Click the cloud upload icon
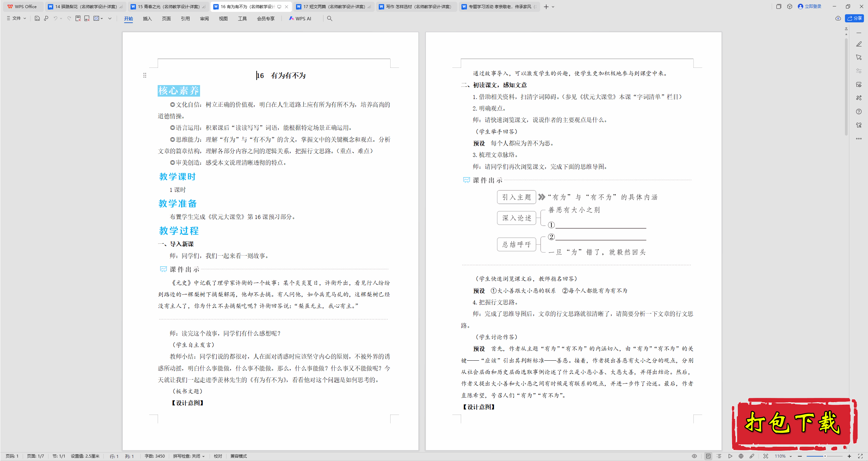 tap(838, 18)
